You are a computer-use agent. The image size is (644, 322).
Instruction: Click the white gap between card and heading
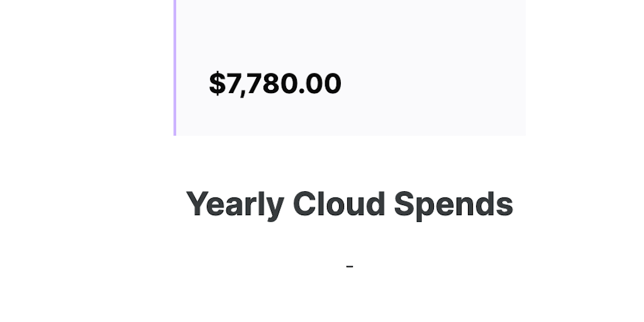pyautogui.click(x=349, y=160)
